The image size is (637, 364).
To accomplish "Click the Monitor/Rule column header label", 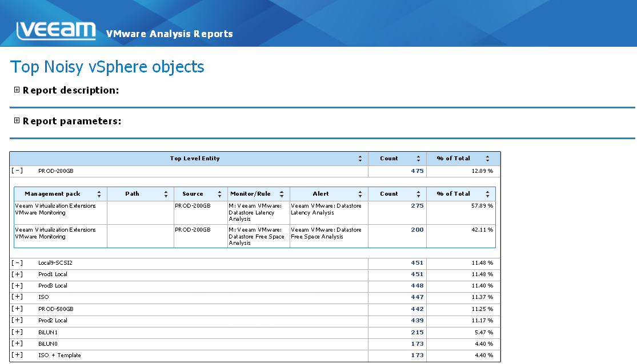I will tap(250, 194).
